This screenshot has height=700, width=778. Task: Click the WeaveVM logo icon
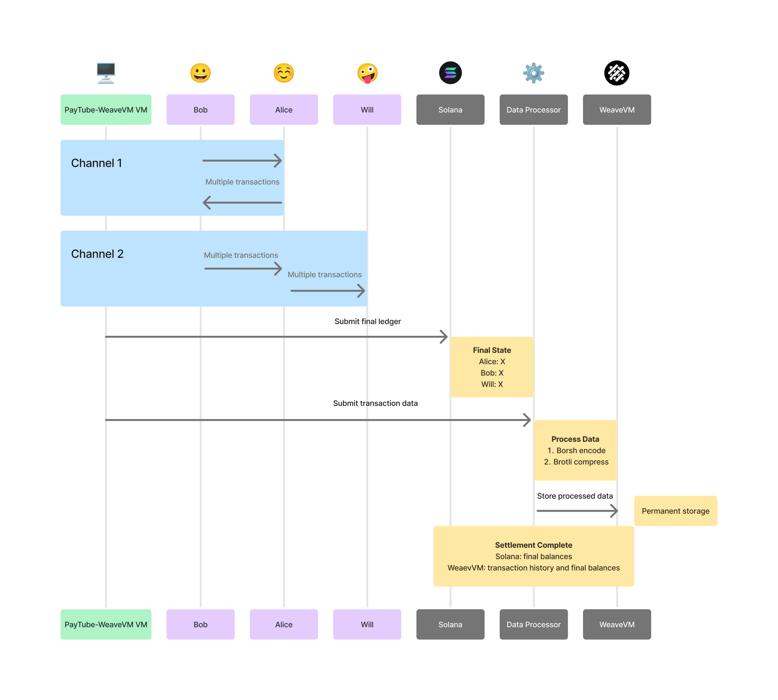pos(617,73)
